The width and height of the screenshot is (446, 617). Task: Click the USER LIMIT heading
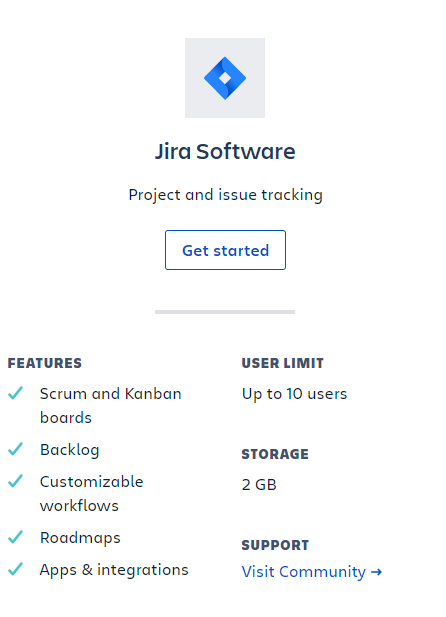[x=283, y=363]
